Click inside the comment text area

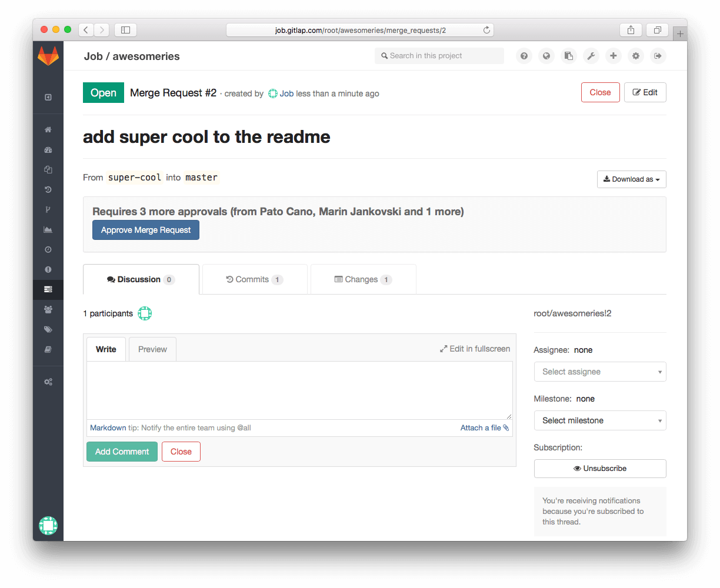299,390
